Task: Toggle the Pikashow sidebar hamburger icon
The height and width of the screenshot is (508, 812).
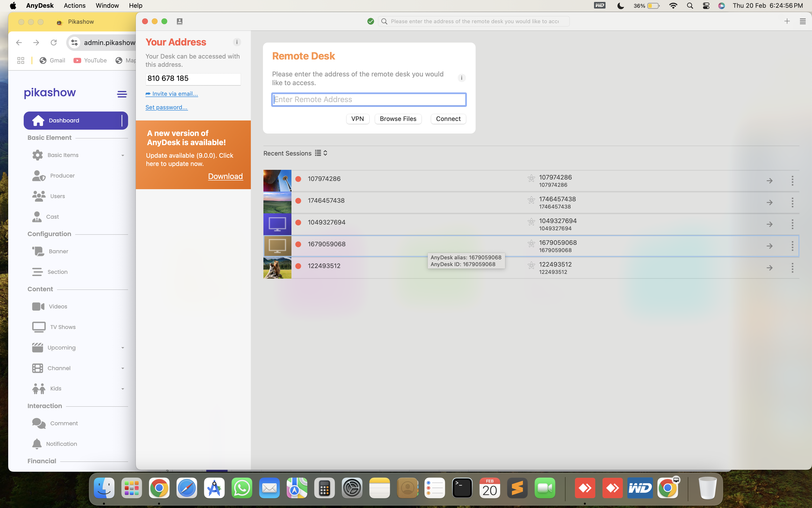Action: pyautogui.click(x=122, y=94)
